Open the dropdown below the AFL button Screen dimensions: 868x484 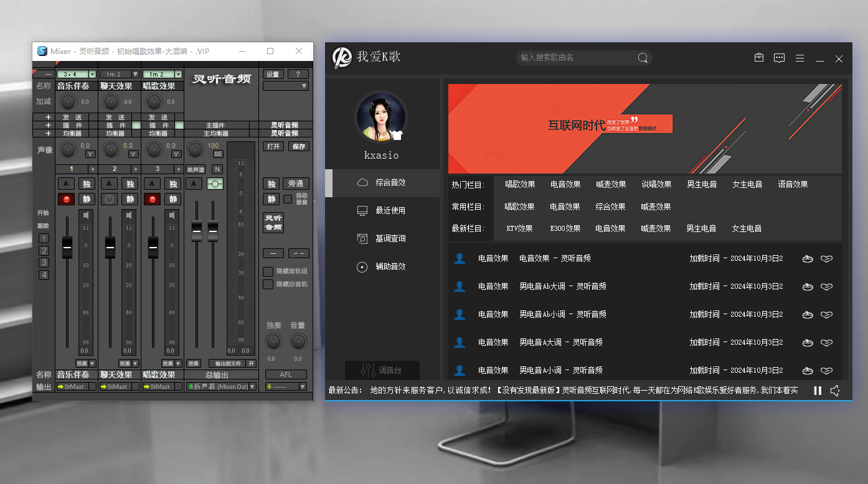[x=286, y=386]
